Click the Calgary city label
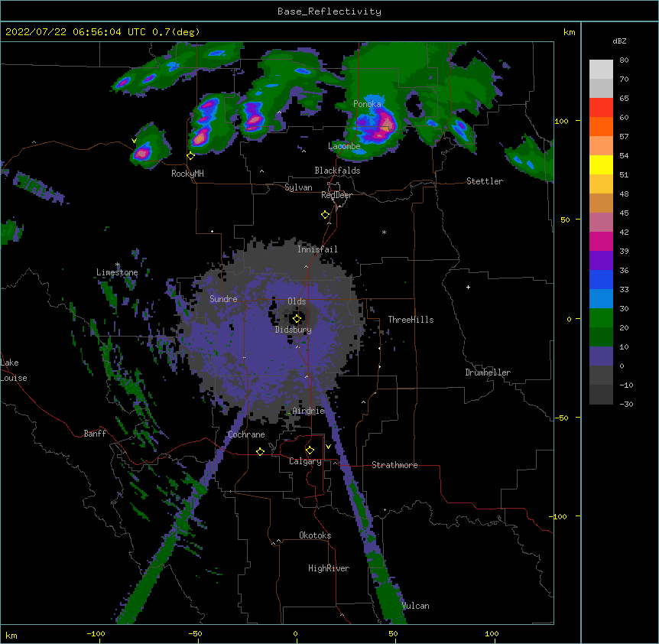This screenshot has height=644, width=659. click(305, 461)
